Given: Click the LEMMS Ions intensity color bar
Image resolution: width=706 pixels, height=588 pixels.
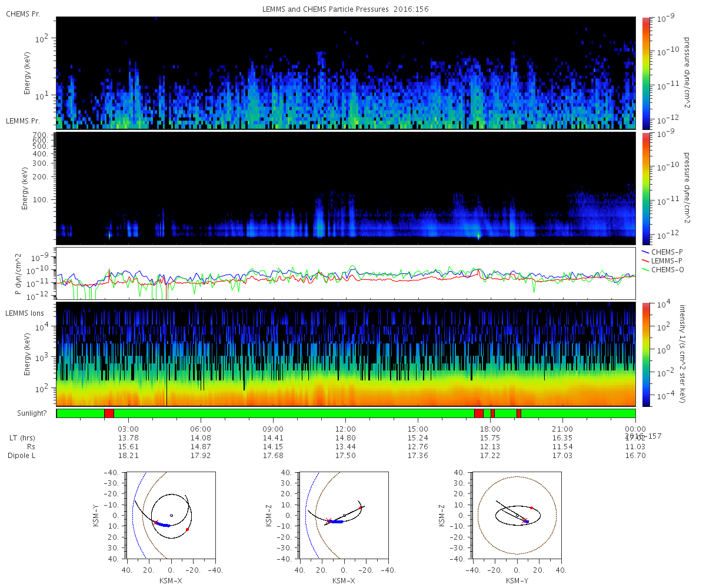Looking at the screenshot, I should pos(645,354).
